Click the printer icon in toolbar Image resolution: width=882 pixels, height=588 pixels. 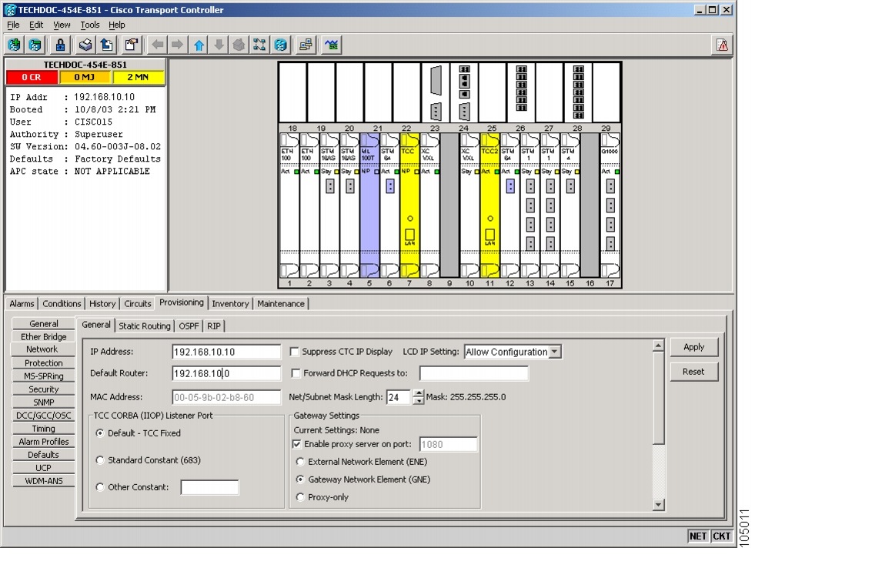pyautogui.click(x=85, y=45)
